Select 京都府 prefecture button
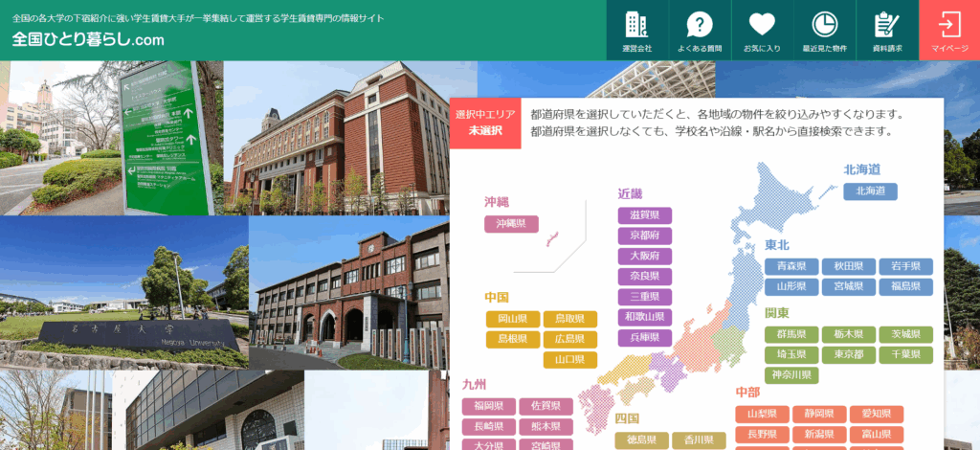The width and height of the screenshot is (980, 450). (645, 236)
